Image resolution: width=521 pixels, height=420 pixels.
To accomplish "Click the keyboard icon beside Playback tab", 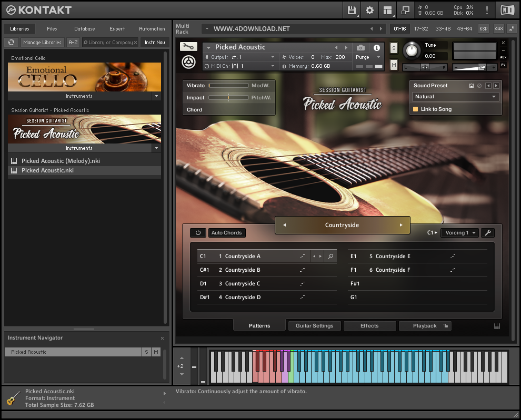I will click(497, 326).
